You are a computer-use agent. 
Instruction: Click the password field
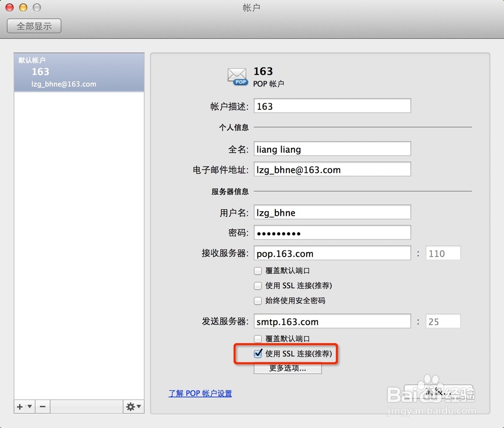pos(332,232)
